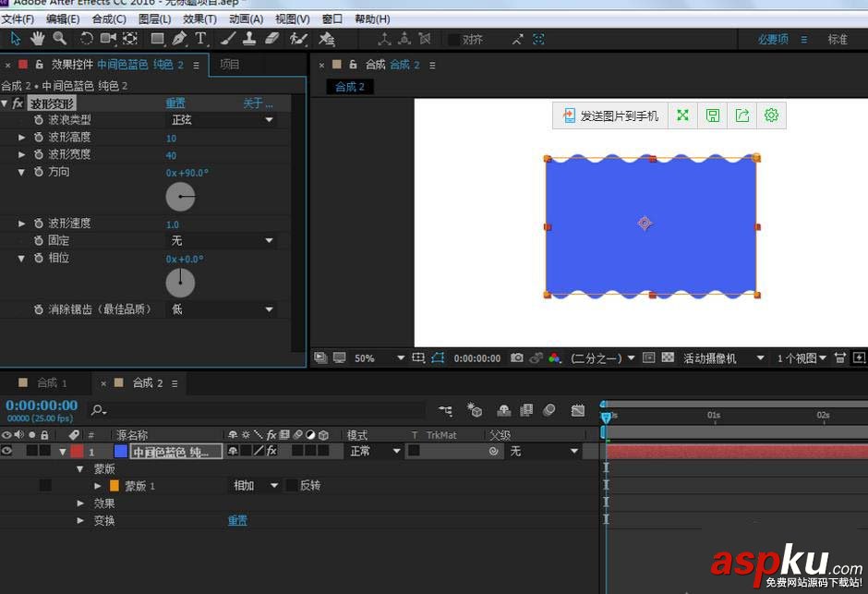This screenshot has width=868, height=594.
Task: Toggle visibility eye of layer 1
Action: coord(6,451)
